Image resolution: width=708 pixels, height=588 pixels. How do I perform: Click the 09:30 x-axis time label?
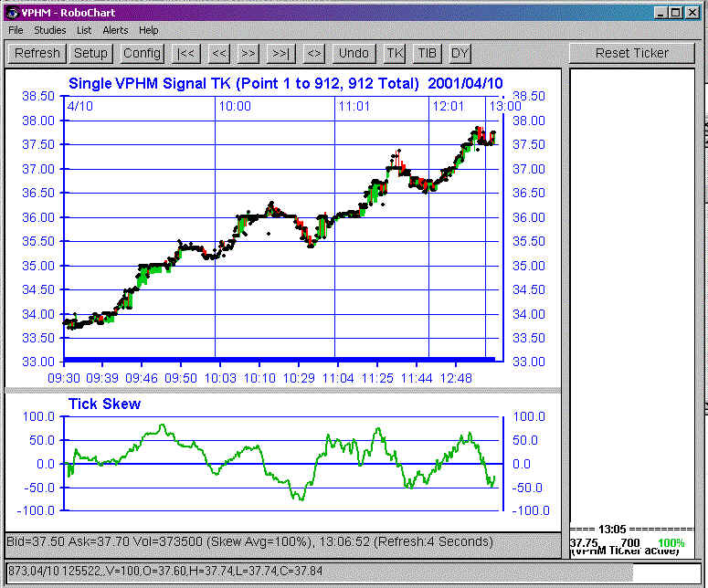pos(64,378)
